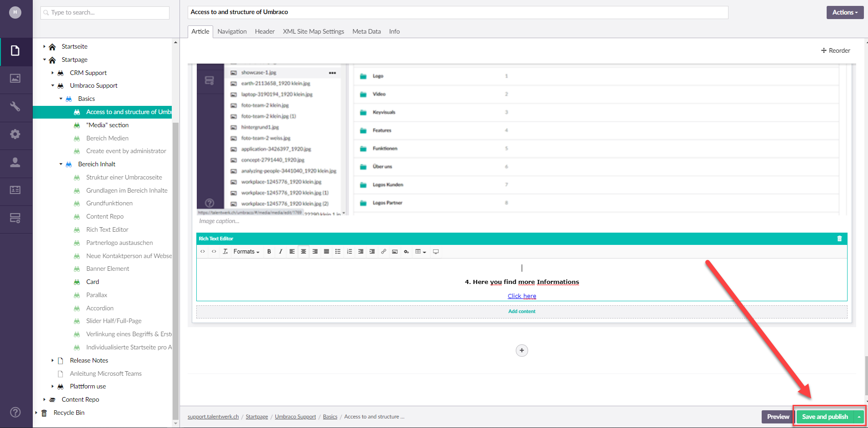The height and width of the screenshot is (428, 868).
Task: Switch to the Navigation tab
Action: pyautogui.click(x=232, y=31)
